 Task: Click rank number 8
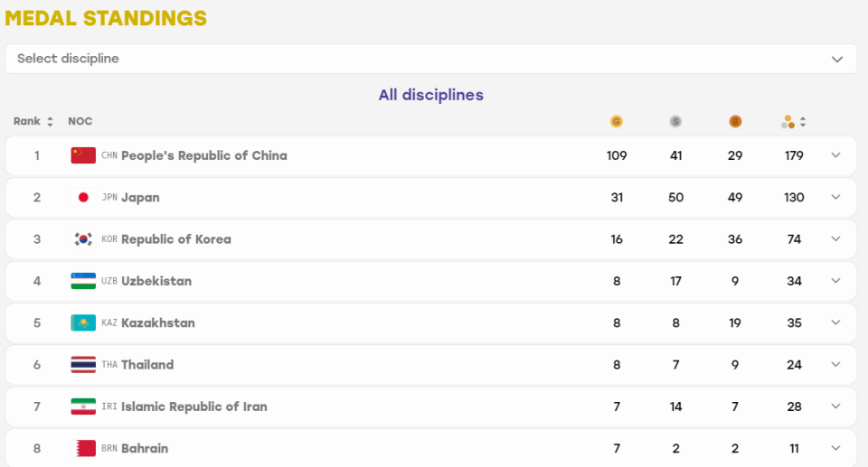point(36,448)
